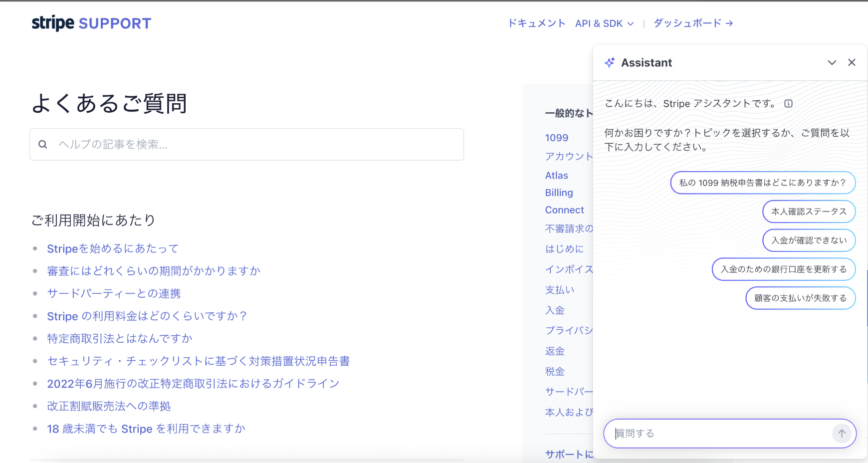
Task: Select the 本人確認ステータス suggestion
Action: click(809, 212)
